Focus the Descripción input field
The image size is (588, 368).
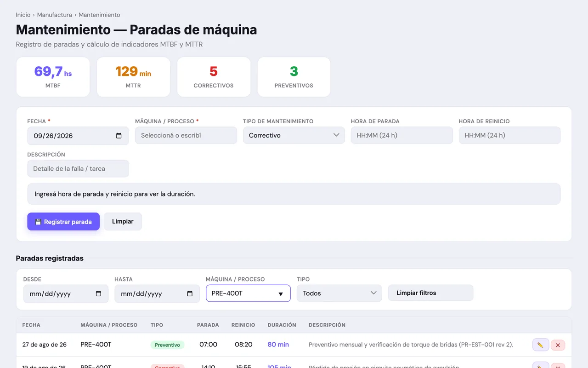78,168
